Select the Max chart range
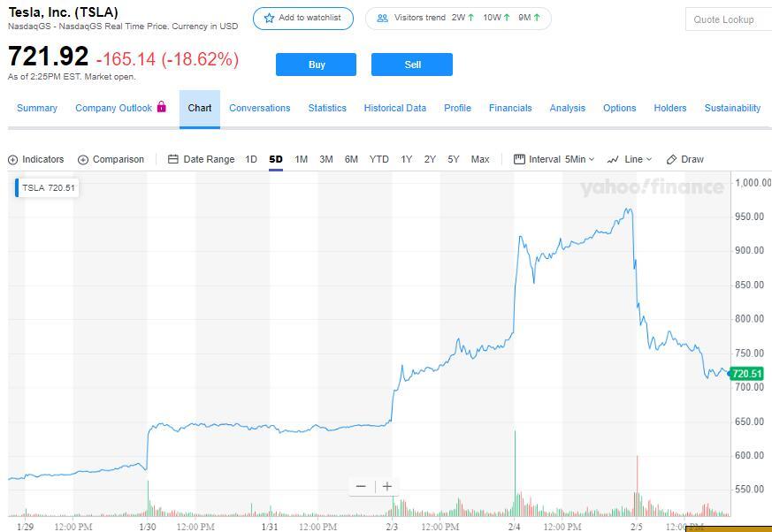 click(480, 160)
